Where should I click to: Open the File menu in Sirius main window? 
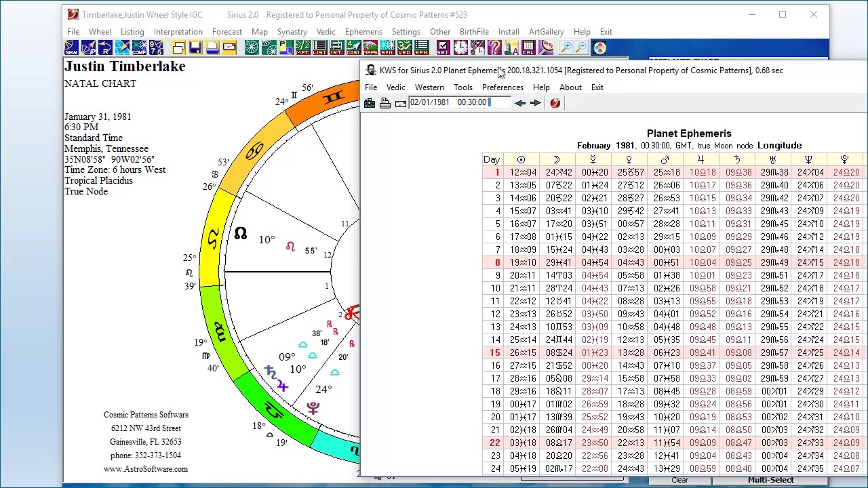pyautogui.click(x=73, y=32)
